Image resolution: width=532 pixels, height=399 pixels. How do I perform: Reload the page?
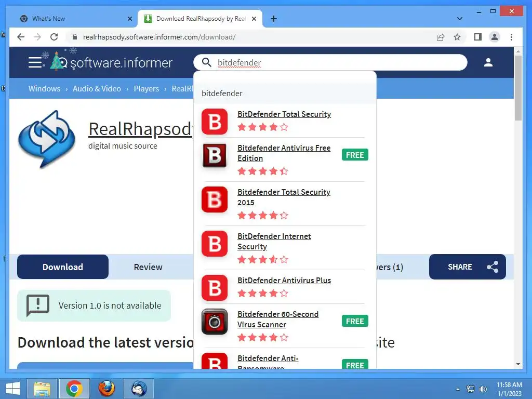(54, 37)
